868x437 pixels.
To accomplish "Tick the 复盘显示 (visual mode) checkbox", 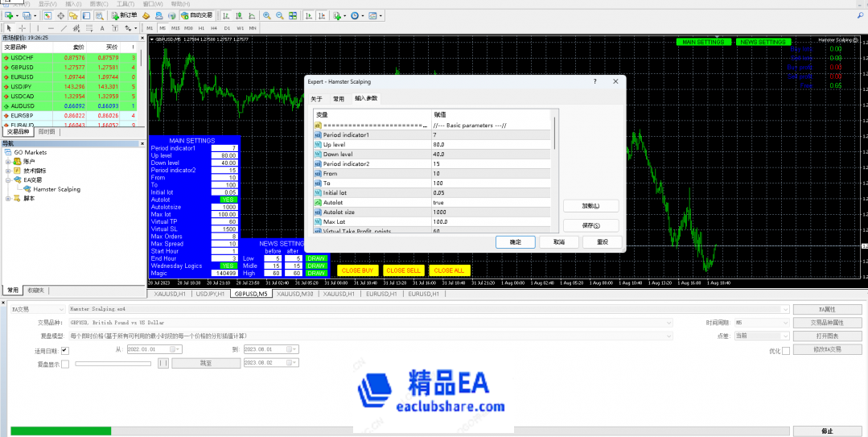I will click(65, 364).
